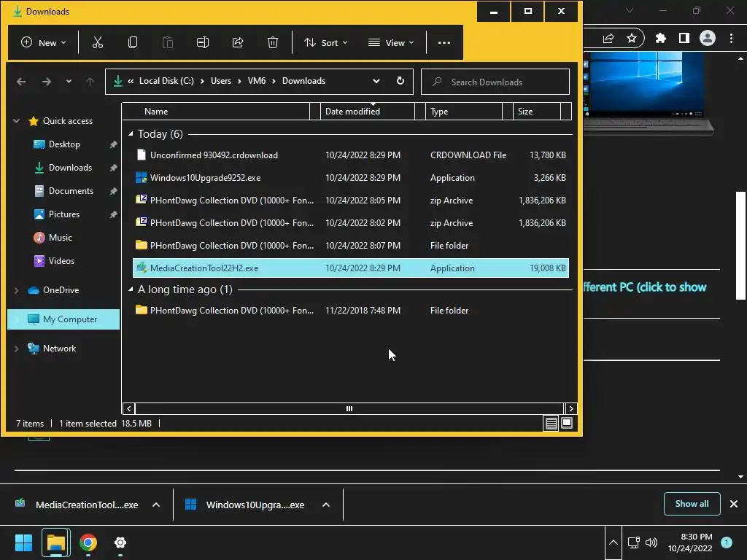
Task: Refresh the Downloads folder
Action: click(x=400, y=81)
